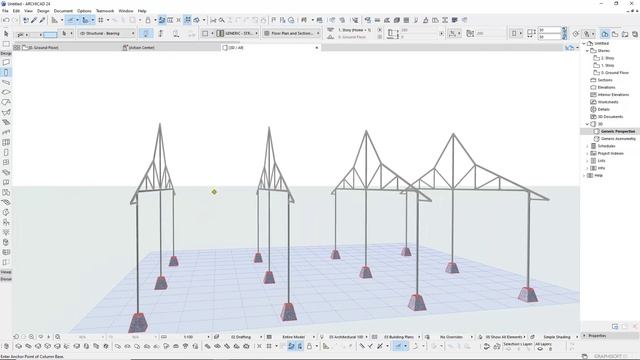Open the Structural - Bearing layer dropdown

(107, 33)
